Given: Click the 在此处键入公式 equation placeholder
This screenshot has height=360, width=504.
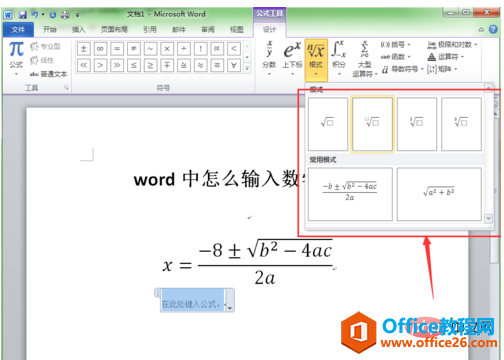Looking at the screenshot, I should pyautogui.click(x=192, y=300).
